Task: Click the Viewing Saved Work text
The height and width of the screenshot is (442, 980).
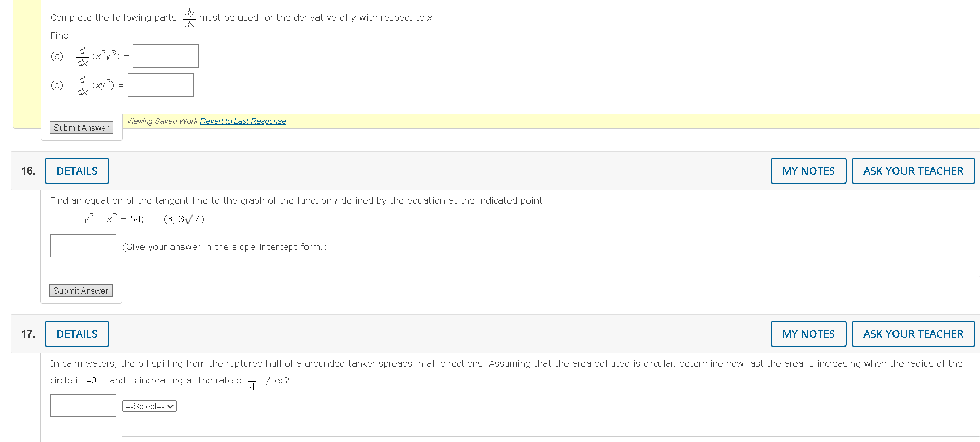Action: 161,121
